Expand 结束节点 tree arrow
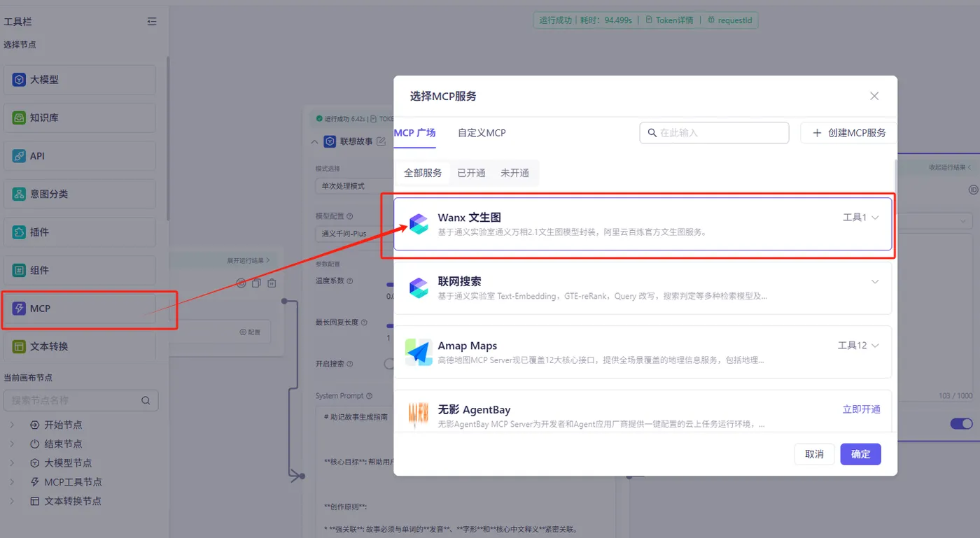980x538 pixels. point(12,444)
